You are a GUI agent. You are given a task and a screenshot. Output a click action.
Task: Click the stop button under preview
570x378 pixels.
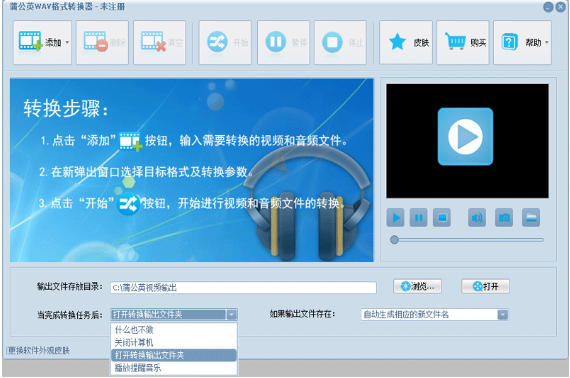pyautogui.click(x=442, y=218)
